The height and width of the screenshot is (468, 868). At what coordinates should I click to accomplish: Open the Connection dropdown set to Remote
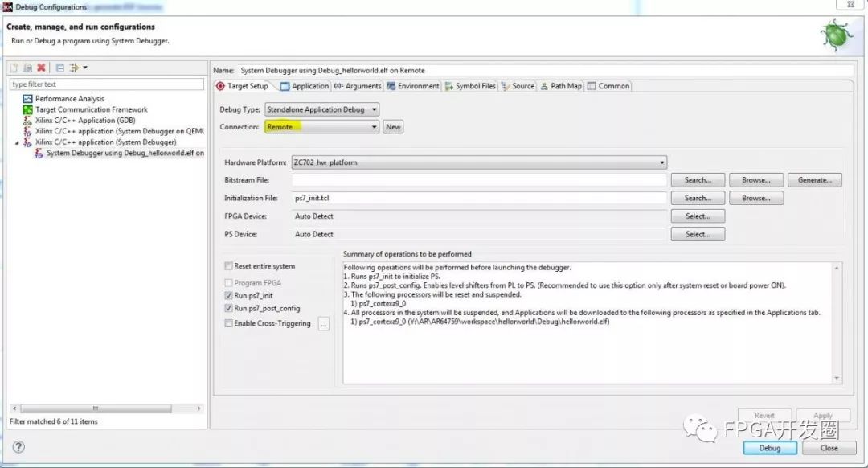[x=321, y=127]
